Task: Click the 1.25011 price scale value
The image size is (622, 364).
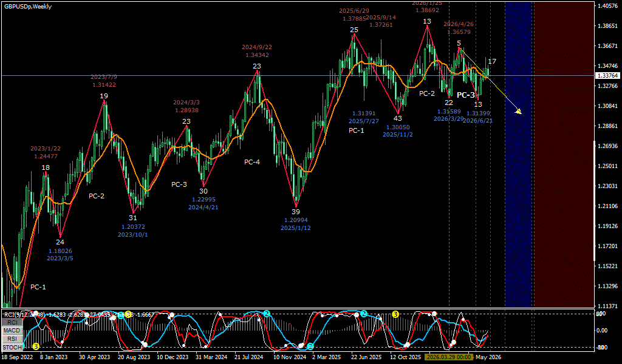Action: point(607,166)
